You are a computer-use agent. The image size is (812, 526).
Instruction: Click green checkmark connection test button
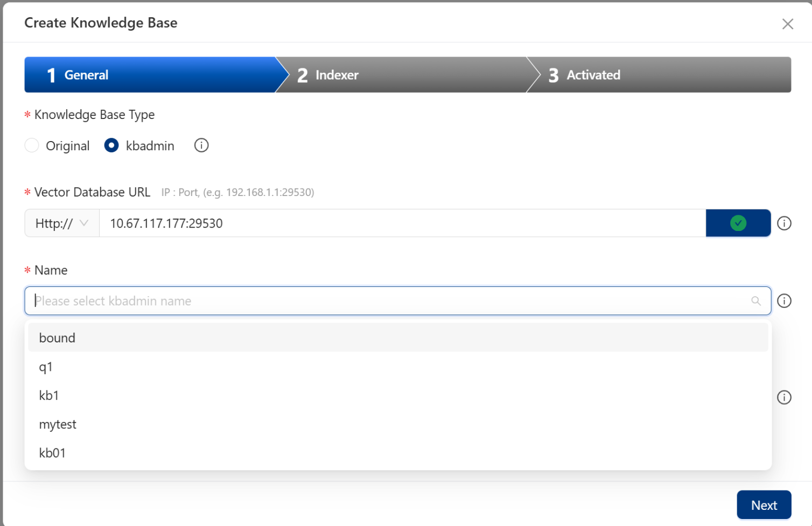738,223
